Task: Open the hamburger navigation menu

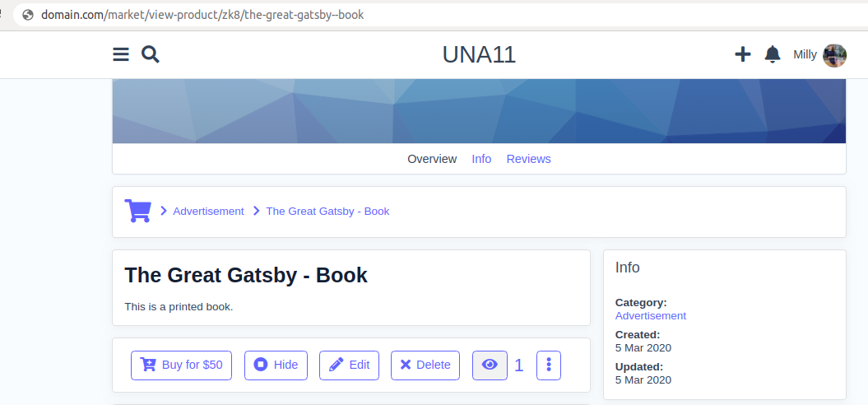Action: click(x=121, y=54)
